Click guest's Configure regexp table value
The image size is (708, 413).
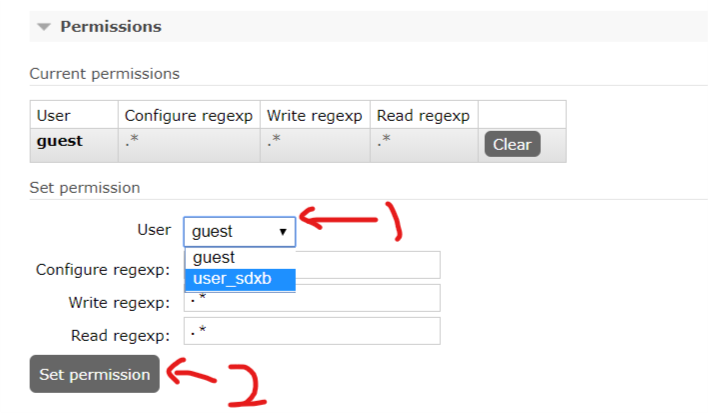tap(132, 142)
